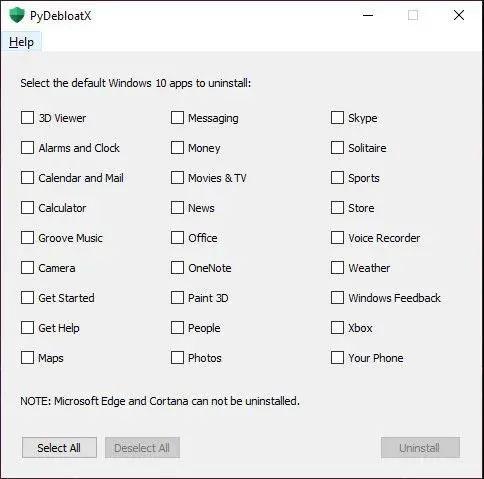Check Groove Music for uninstall
Viewport: 484px width, 479px height.
pos(27,238)
